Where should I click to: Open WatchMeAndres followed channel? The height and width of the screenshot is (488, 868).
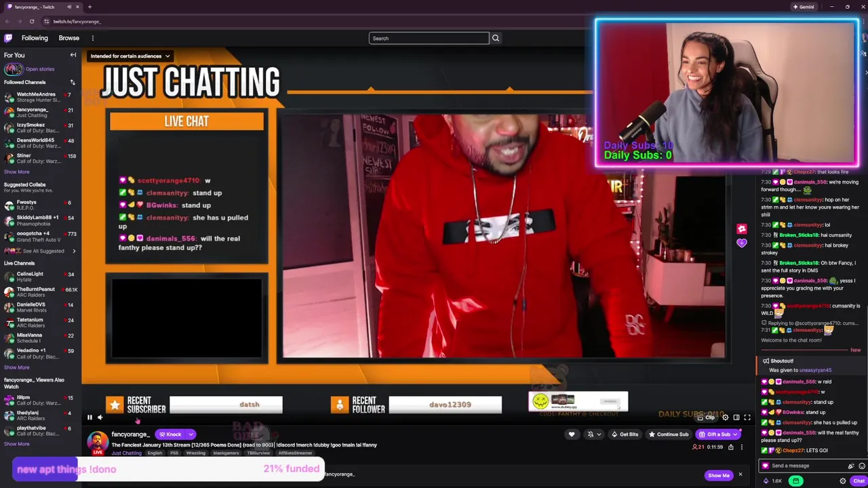pyautogui.click(x=39, y=97)
